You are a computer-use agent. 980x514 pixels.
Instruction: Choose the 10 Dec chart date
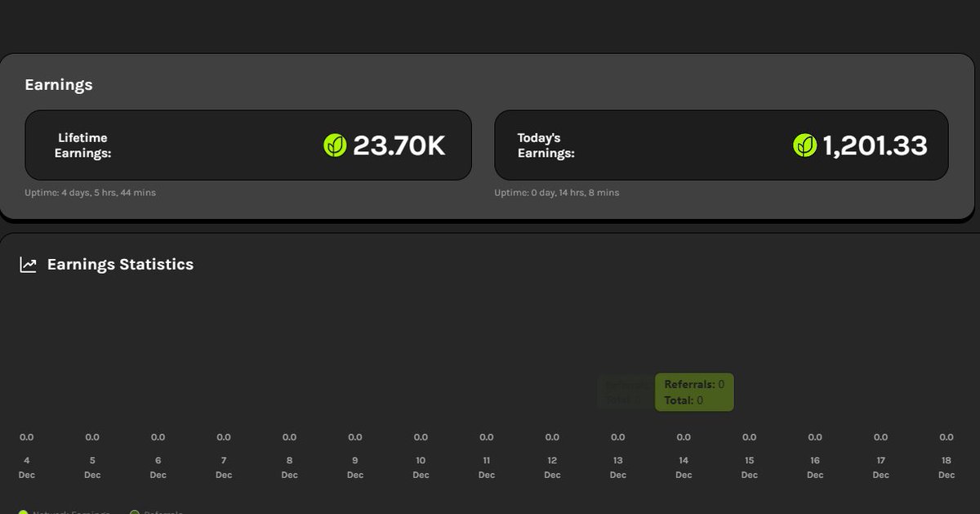coord(421,467)
